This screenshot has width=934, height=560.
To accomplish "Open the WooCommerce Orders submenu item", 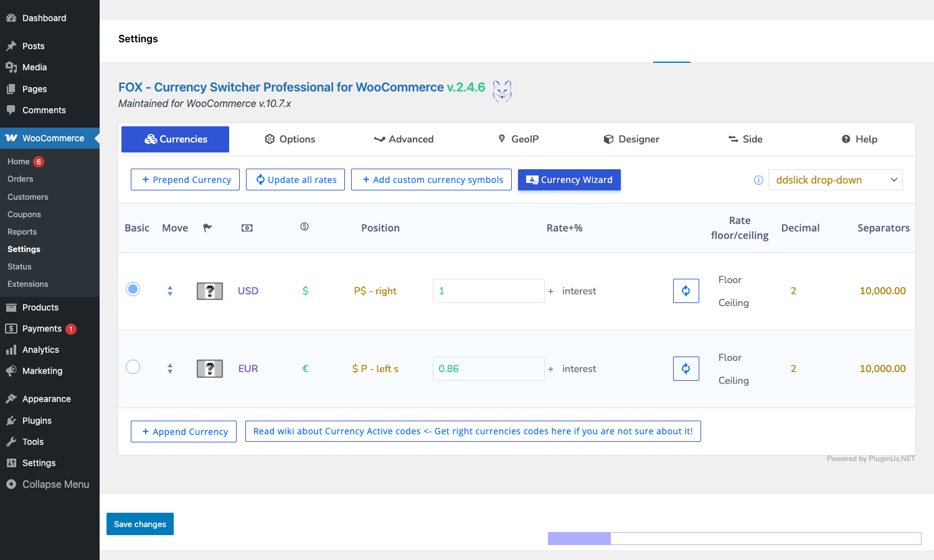I will pos(21,179).
